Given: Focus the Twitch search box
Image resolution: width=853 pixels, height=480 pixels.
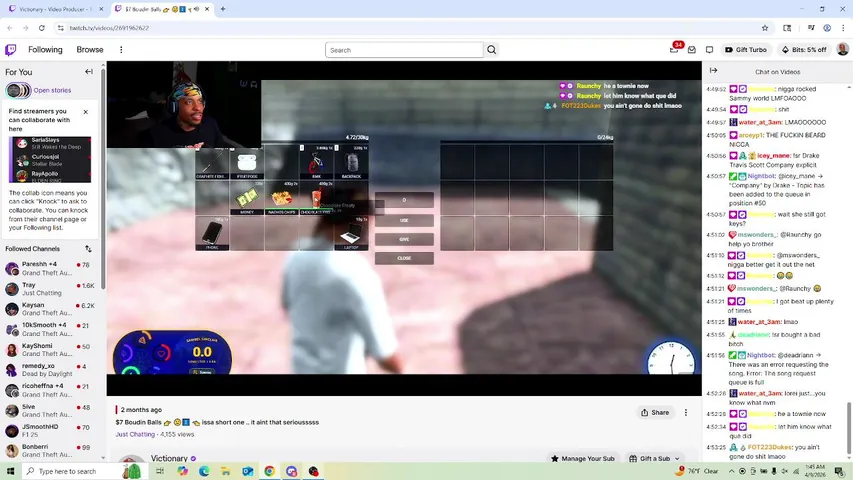Looking at the screenshot, I should [404, 50].
